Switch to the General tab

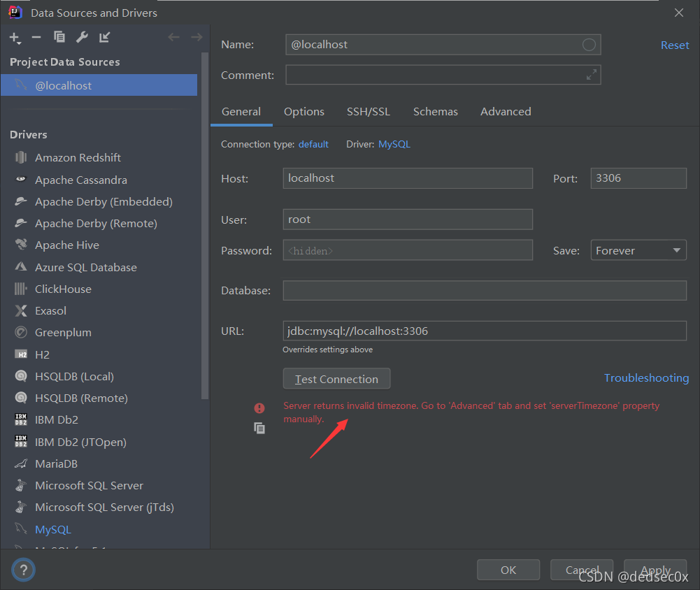[241, 112]
